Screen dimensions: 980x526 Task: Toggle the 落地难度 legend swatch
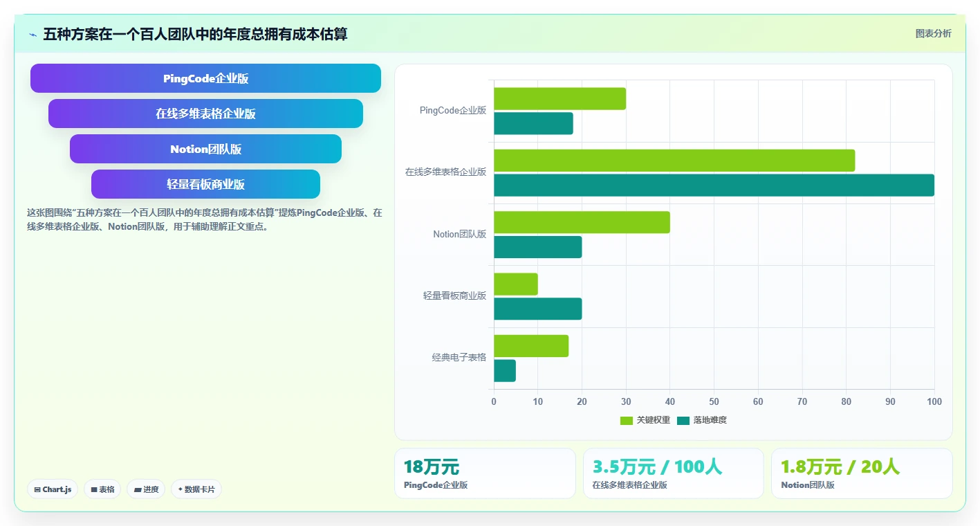point(683,420)
